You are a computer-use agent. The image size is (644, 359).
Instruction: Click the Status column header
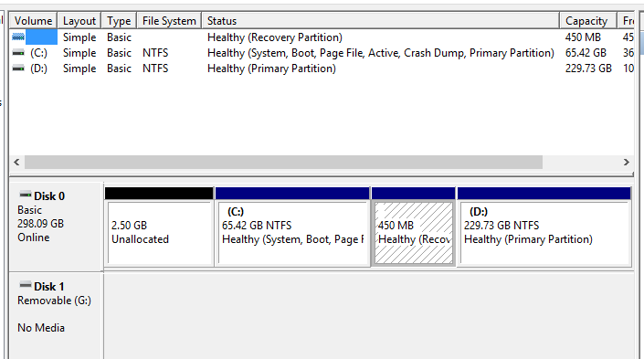381,20
